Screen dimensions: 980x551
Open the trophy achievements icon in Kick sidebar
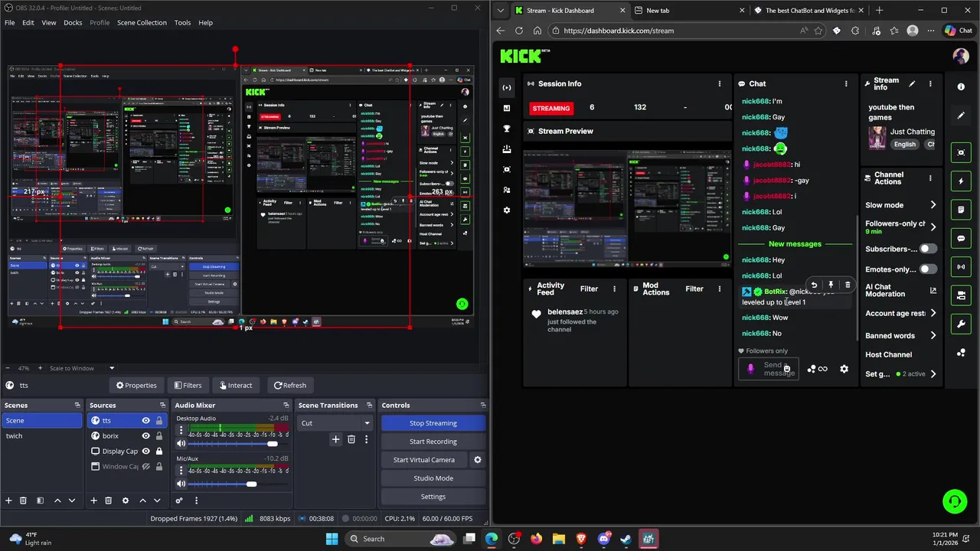[506, 129]
